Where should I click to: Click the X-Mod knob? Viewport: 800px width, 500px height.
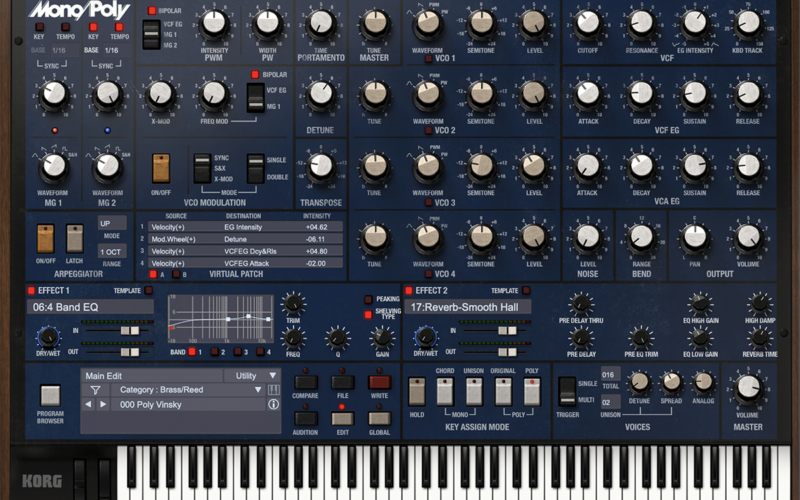pyautogui.click(x=161, y=94)
